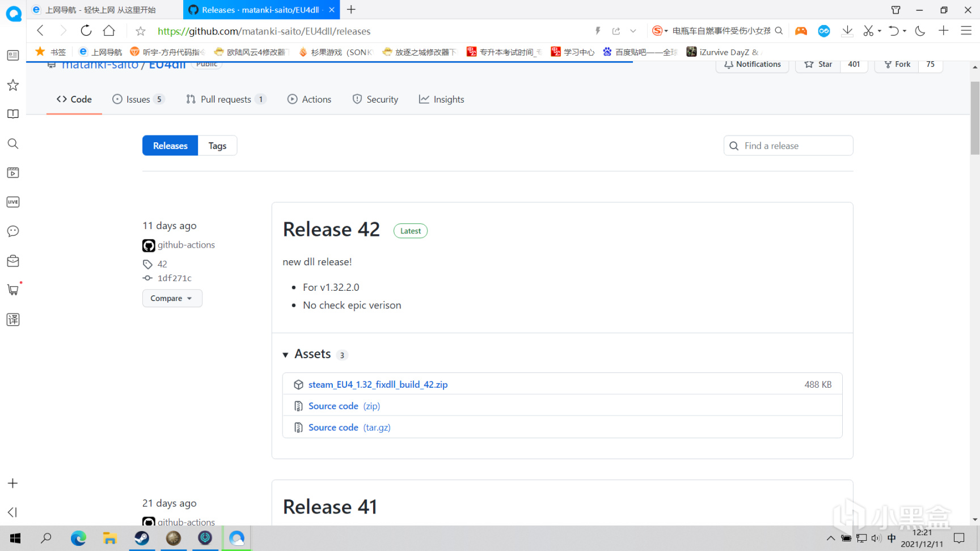Open the sidebar search icon
Viewport: 980px width, 551px height.
click(13, 143)
